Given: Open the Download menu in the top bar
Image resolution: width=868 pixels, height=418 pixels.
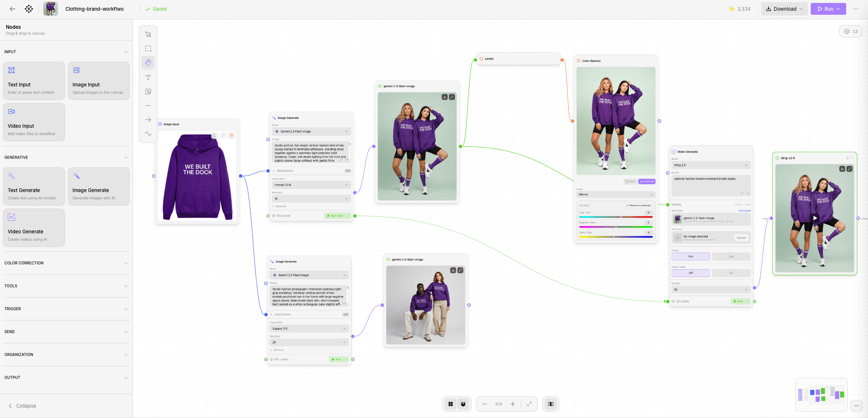Looking at the screenshot, I should 784,8.
